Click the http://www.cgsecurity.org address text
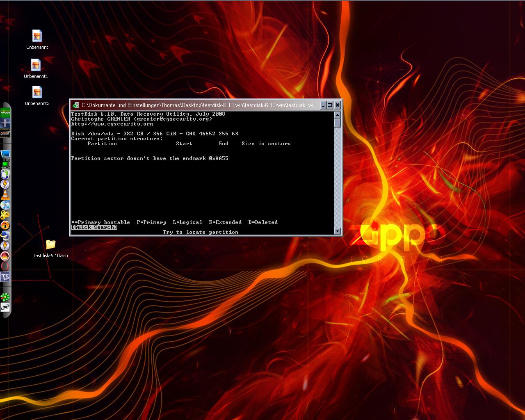Image resolution: width=525 pixels, height=420 pixels. coord(112,124)
